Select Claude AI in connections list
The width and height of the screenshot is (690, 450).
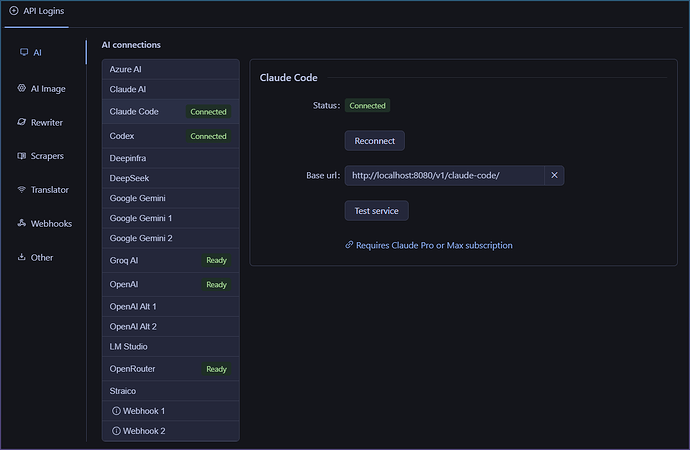171,89
